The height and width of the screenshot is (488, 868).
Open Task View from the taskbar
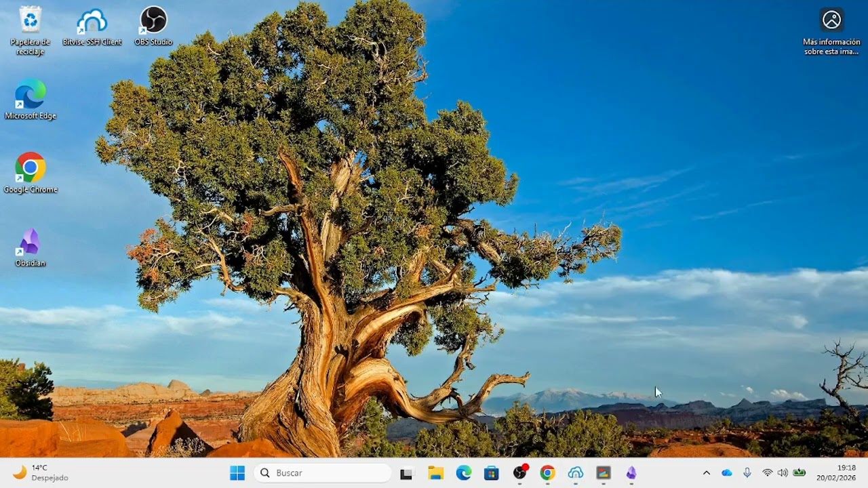pos(406,474)
